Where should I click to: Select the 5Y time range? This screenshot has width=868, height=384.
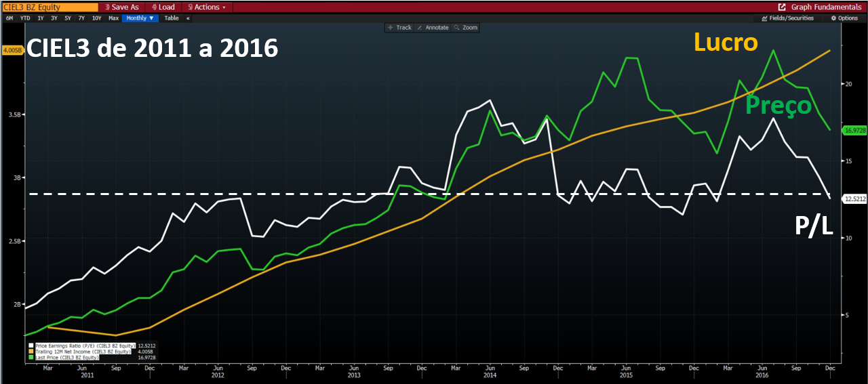(68, 18)
